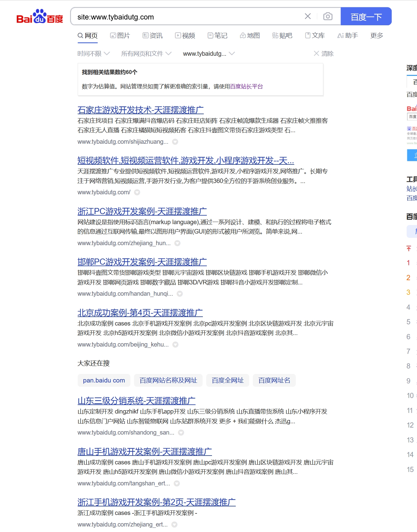Search suggestion 百度全网址
This screenshot has height=532, width=417.
click(228, 380)
